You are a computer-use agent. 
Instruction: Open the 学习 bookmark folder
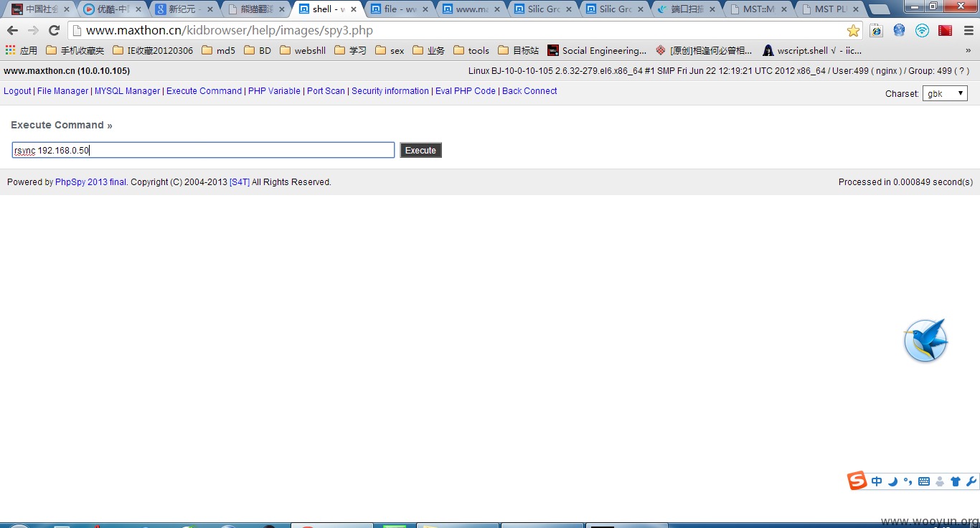point(350,50)
